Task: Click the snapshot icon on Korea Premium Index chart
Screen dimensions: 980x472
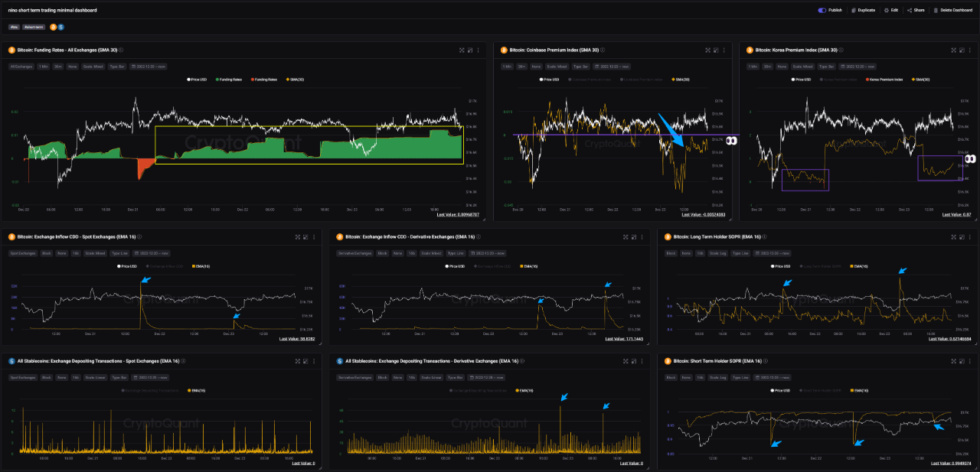Action: pyautogui.click(x=962, y=50)
